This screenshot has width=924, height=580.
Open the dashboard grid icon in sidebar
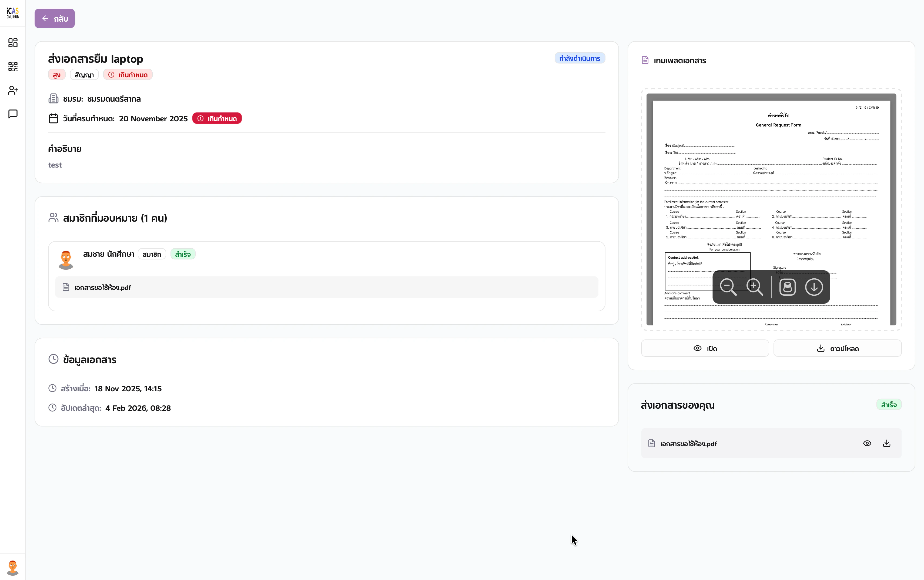13,43
